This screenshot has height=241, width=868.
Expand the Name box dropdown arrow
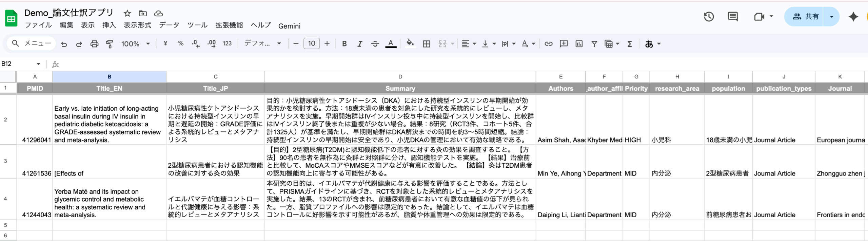pos(38,64)
